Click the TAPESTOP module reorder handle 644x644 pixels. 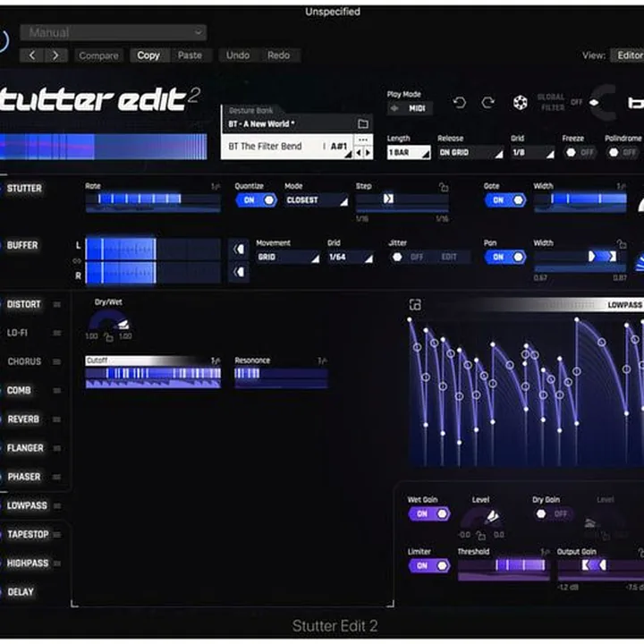57,534
